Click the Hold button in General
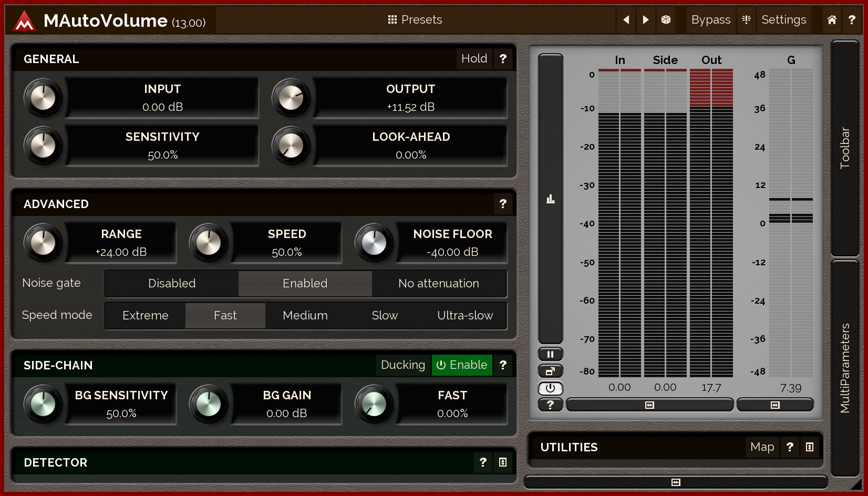This screenshot has height=496, width=868. pyautogui.click(x=474, y=59)
